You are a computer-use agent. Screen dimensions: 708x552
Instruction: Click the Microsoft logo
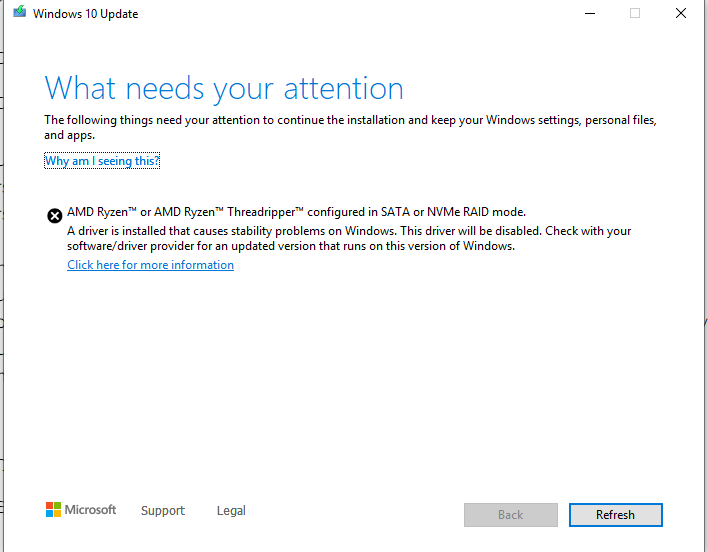click(81, 510)
